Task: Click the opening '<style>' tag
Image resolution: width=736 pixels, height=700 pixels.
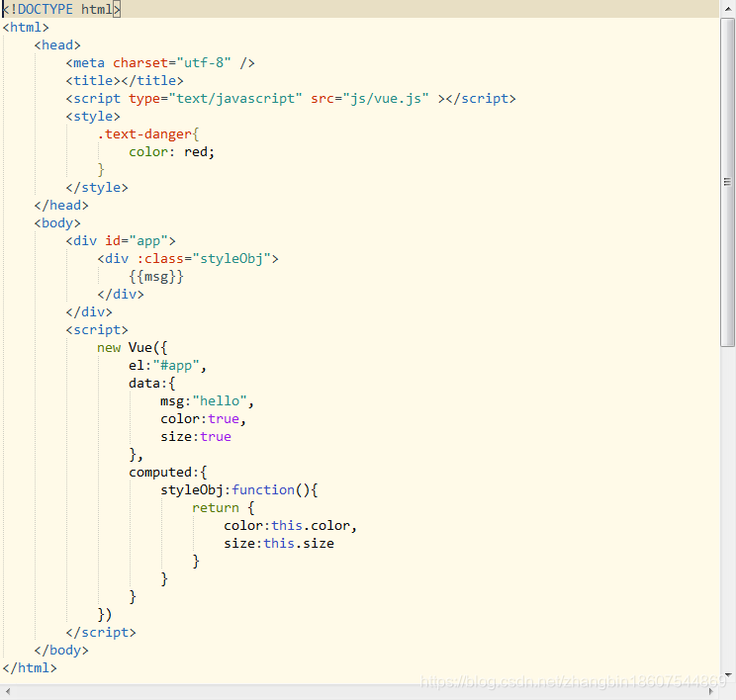Action: click(x=93, y=117)
